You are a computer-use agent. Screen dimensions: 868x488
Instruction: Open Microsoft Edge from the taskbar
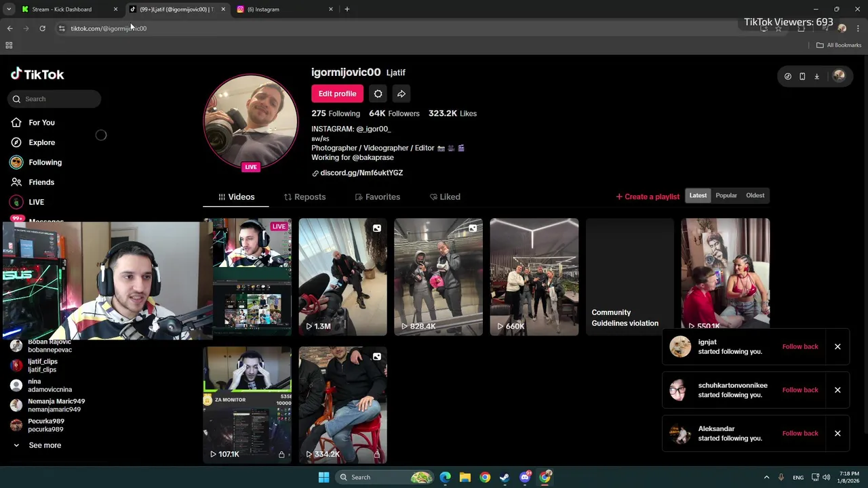click(x=445, y=477)
